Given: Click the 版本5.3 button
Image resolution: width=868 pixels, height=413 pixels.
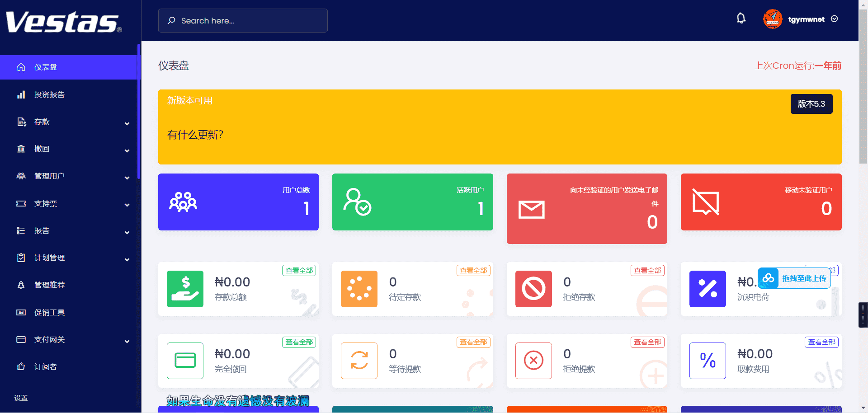Looking at the screenshot, I should [x=811, y=104].
